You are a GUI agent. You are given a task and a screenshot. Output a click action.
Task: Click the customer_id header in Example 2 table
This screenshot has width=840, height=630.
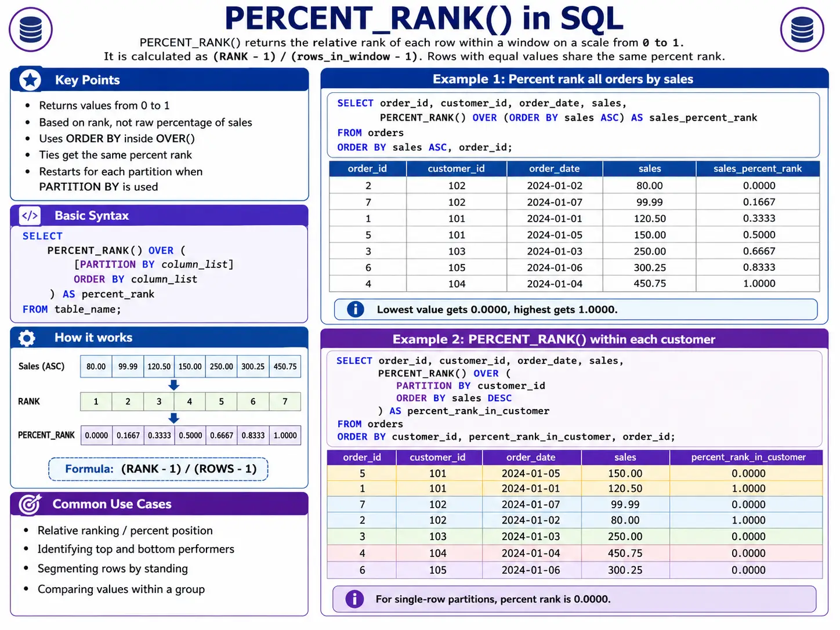(x=438, y=457)
